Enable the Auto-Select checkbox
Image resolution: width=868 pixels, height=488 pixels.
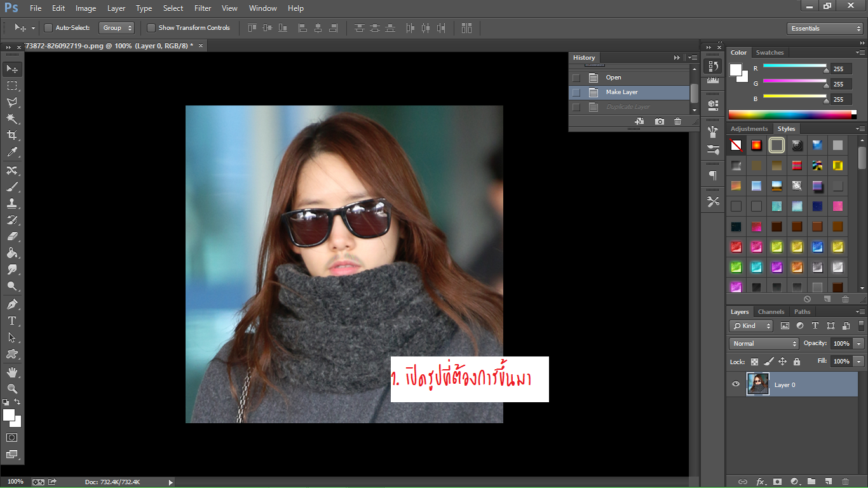(x=48, y=28)
